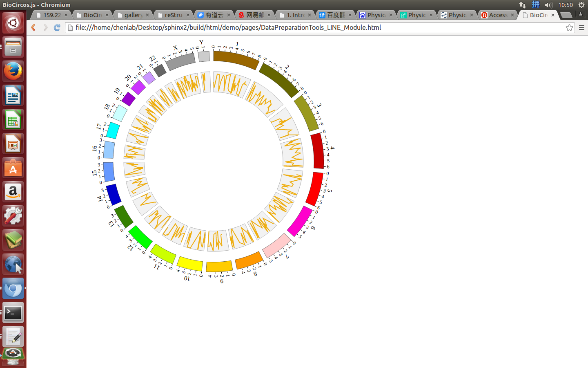This screenshot has height=368, width=588.
Task: Open the Files manager in launcher
Action: pos(13,47)
